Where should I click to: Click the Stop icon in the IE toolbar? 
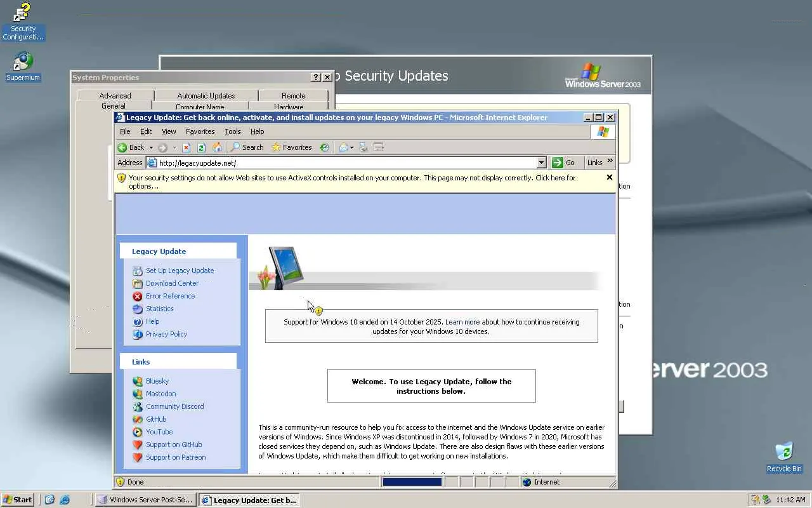pyautogui.click(x=187, y=147)
